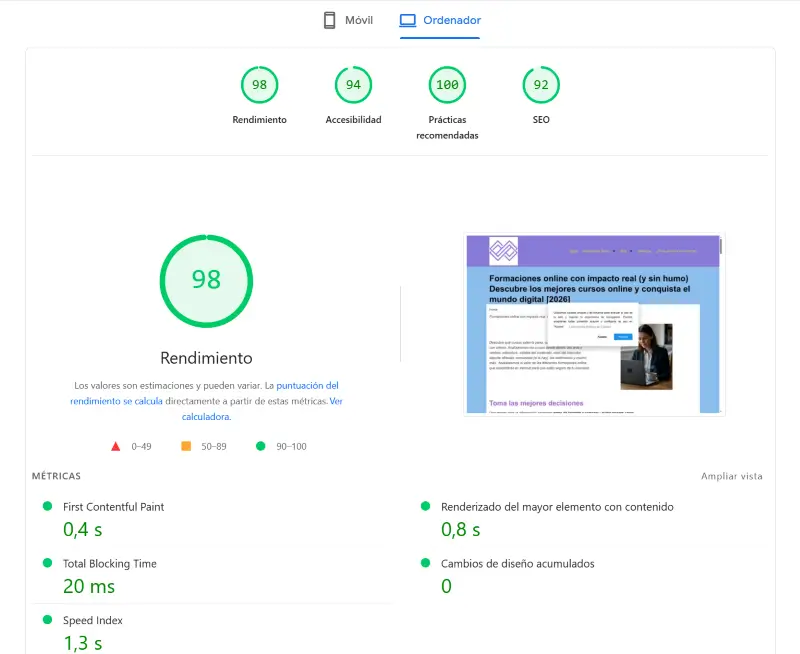Click the green dot beside Cambios de diseño acumulados

(x=426, y=563)
